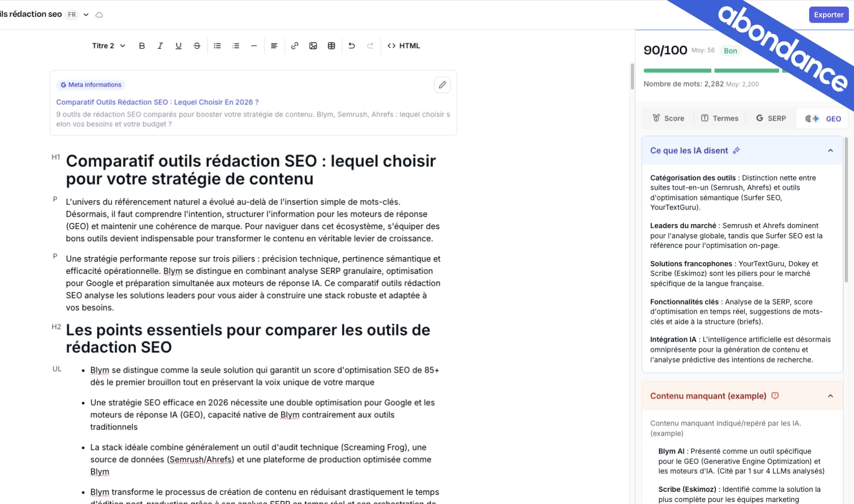Insert a horizontal divider line
The image size is (854, 504).
pos(254,46)
